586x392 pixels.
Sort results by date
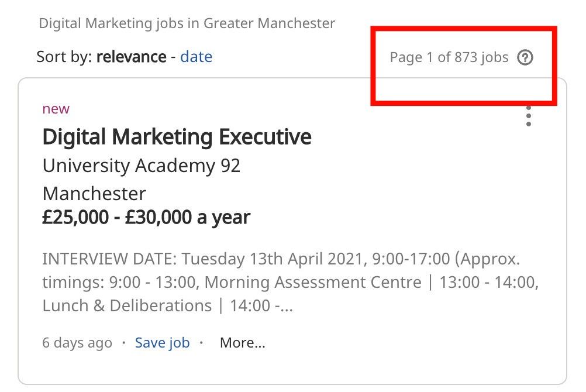[197, 57]
